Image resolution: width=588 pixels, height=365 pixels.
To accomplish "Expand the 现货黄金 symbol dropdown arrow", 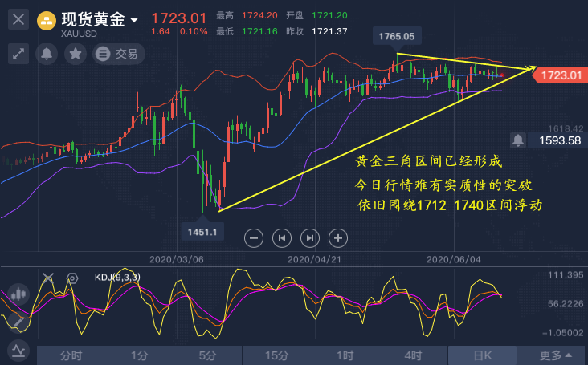I will pos(134,20).
